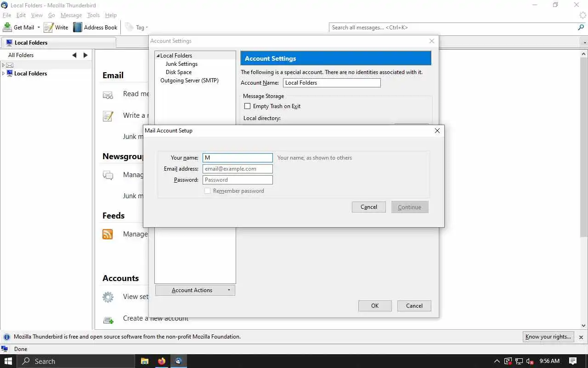Click the Continue button
588x368 pixels.
(410, 207)
